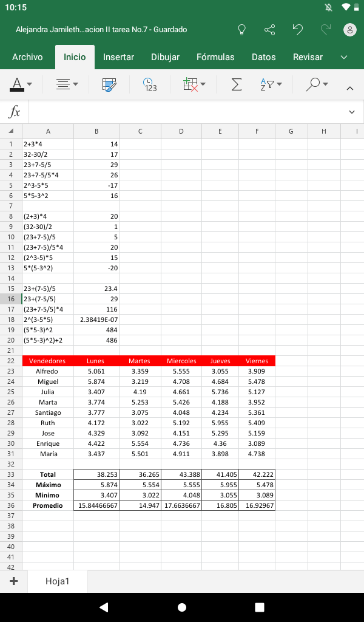Select column D header
Image resolution: width=364 pixels, height=622 pixels.
point(181,131)
